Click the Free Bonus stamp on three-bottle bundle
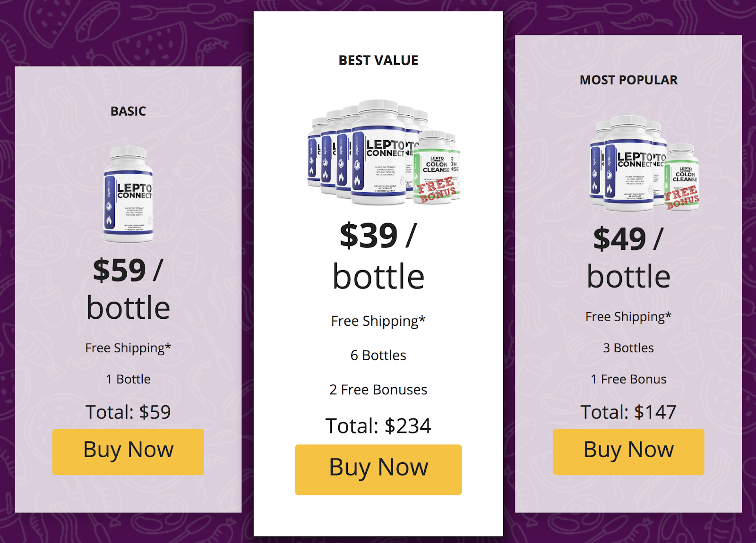This screenshot has height=543, width=756. click(x=682, y=197)
